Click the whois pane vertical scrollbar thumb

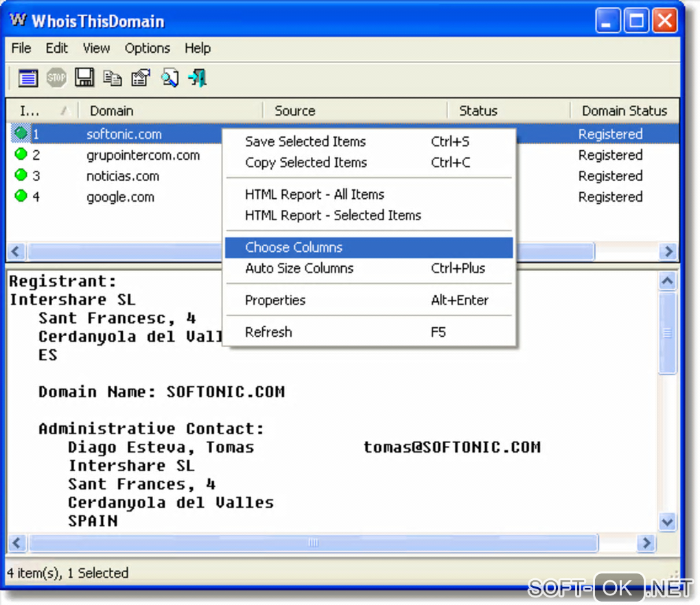tap(668, 333)
